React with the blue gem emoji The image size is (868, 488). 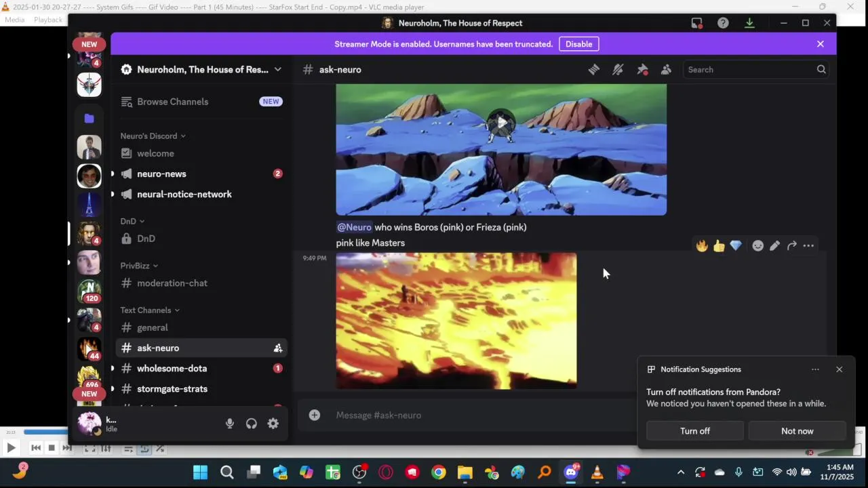point(736,246)
